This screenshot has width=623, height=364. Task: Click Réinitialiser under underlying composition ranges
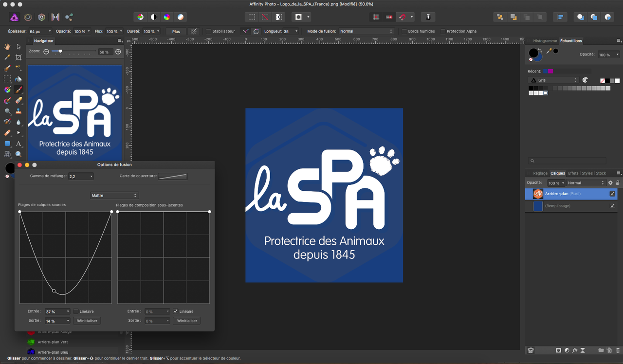point(187,321)
